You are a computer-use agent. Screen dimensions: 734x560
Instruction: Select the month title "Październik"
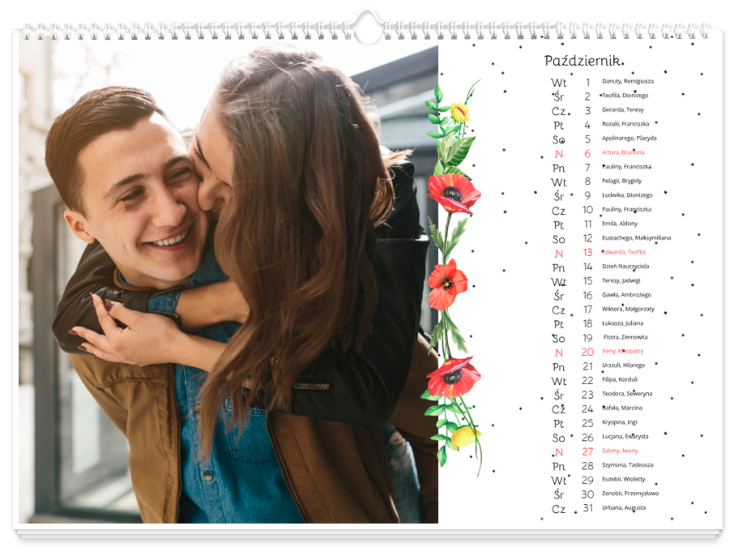(x=584, y=61)
